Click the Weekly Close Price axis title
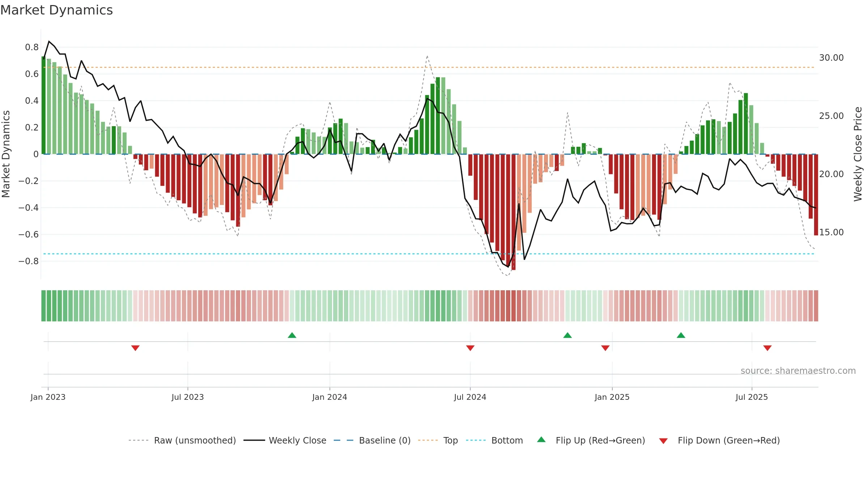Screen dimensions: 868x488 858,154
